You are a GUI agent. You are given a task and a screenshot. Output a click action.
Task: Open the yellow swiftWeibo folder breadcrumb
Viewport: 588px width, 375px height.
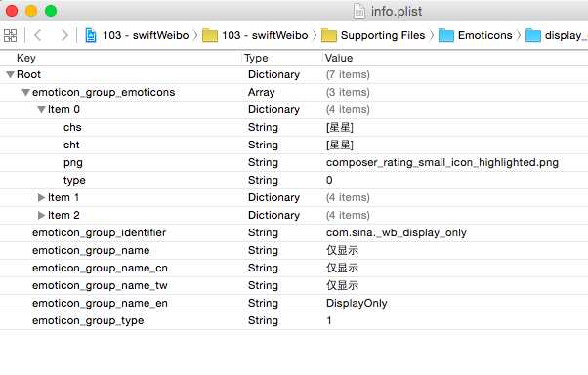[x=255, y=35]
